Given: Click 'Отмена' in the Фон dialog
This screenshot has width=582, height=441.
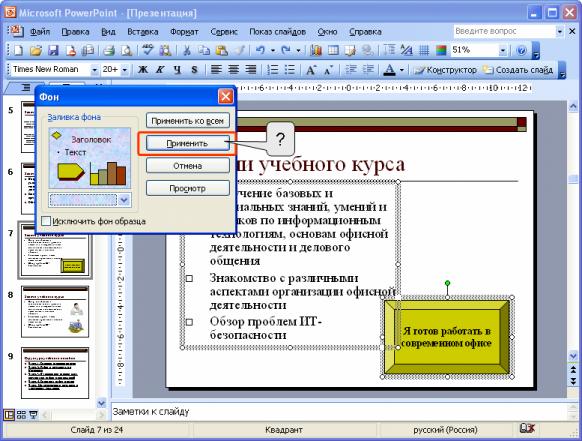Looking at the screenshot, I should [x=187, y=166].
